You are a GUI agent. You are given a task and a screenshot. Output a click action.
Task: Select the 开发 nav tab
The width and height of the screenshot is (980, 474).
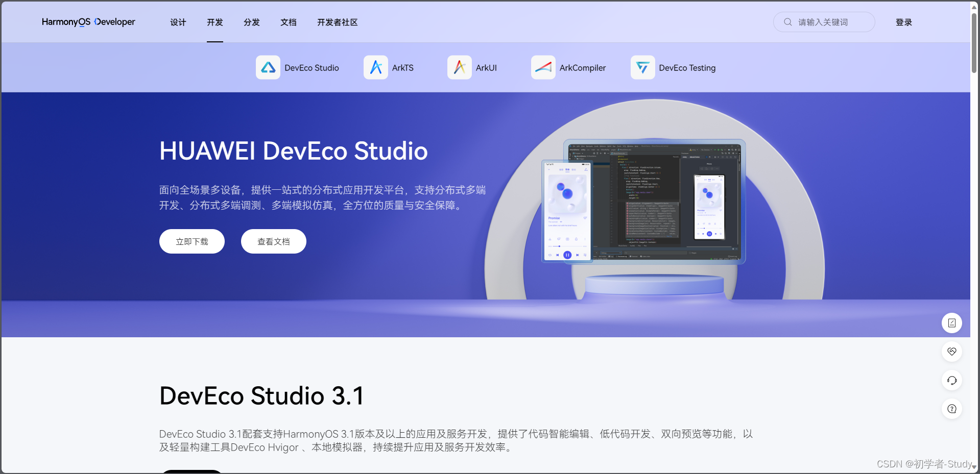(x=215, y=22)
